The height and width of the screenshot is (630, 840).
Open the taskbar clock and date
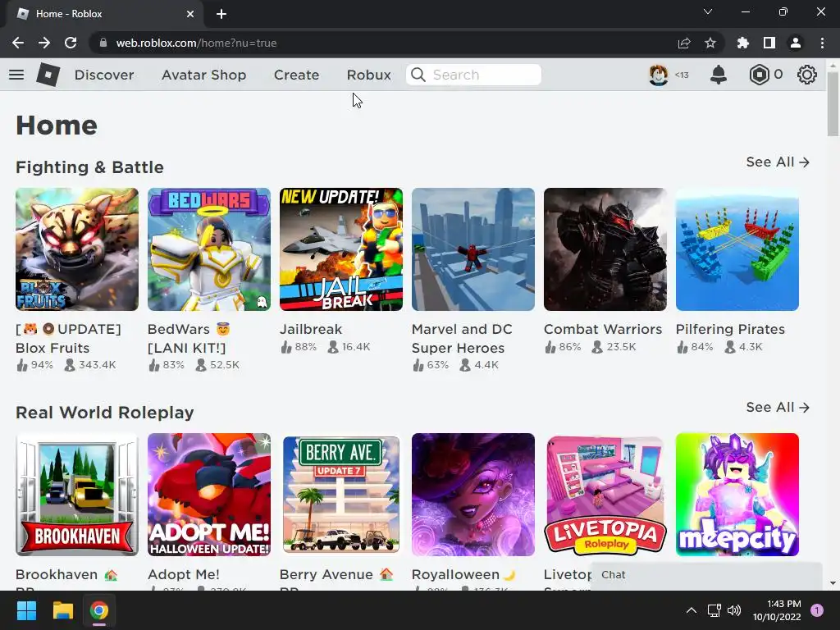click(x=777, y=610)
